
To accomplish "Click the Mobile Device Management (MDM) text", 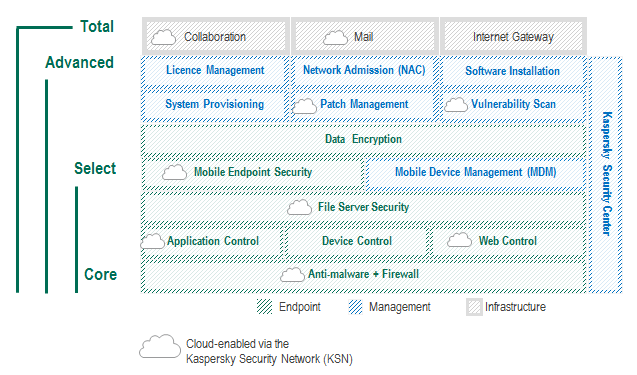I will coord(475,172).
